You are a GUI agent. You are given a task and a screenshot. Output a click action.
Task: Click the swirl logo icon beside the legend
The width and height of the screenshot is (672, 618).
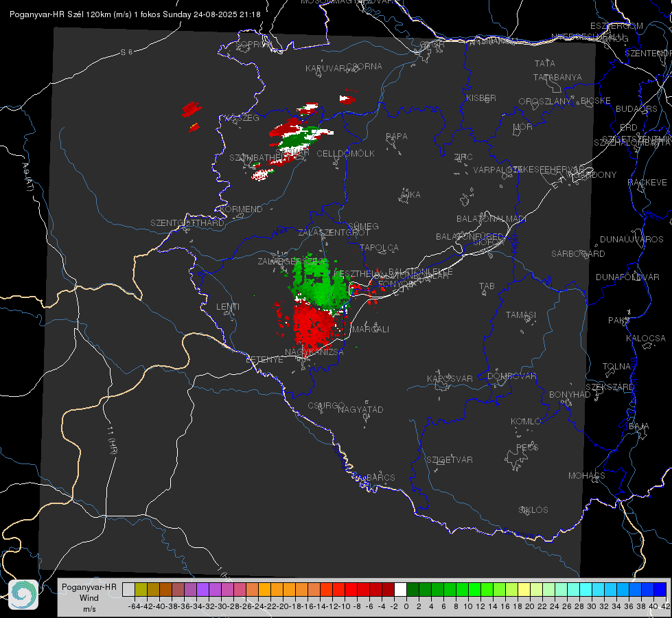(x=23, y=595)
